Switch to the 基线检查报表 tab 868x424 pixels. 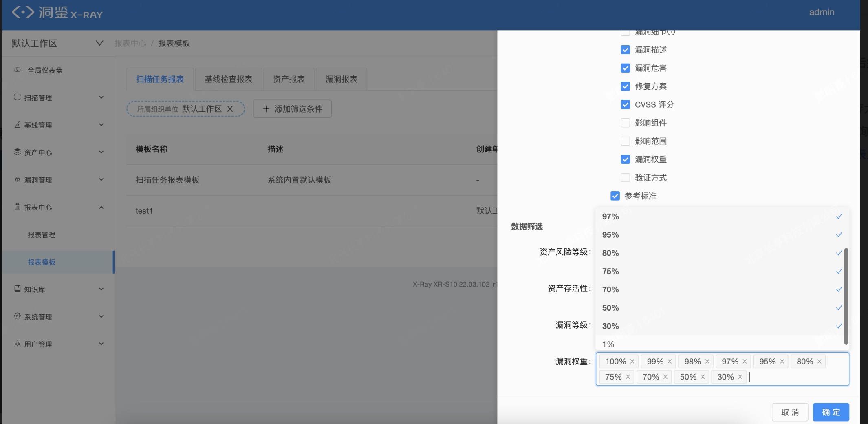pyautogui.click(x=228, y=79)
